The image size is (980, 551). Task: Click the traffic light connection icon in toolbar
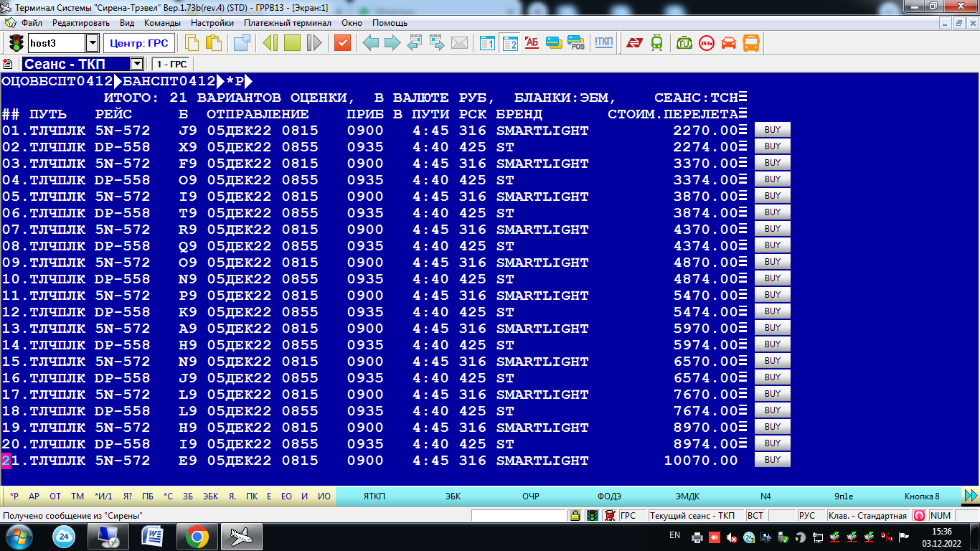[x=16, y=43]
